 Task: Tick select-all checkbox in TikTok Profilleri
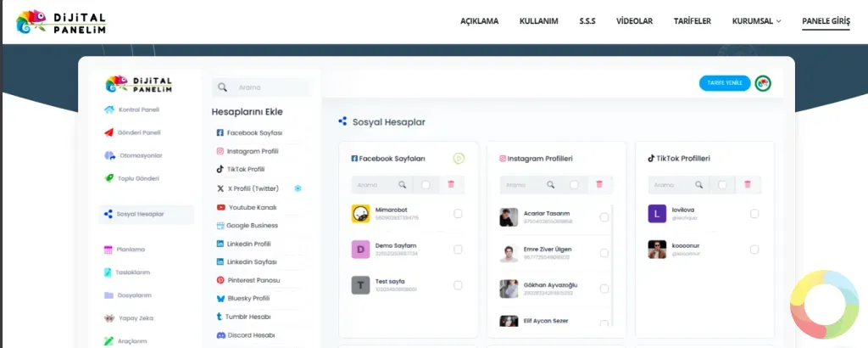722,184
